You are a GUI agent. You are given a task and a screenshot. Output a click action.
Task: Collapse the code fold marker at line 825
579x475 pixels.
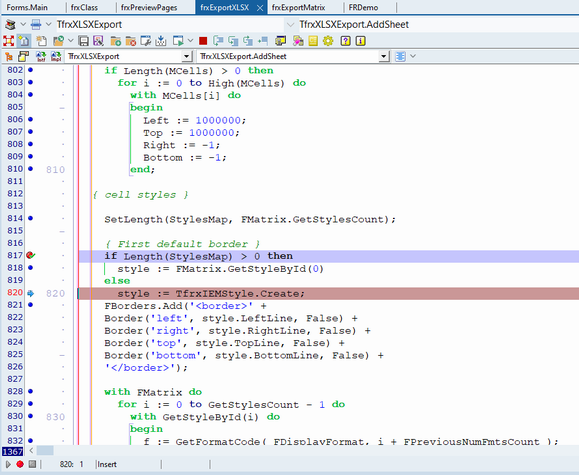(62, 356)
